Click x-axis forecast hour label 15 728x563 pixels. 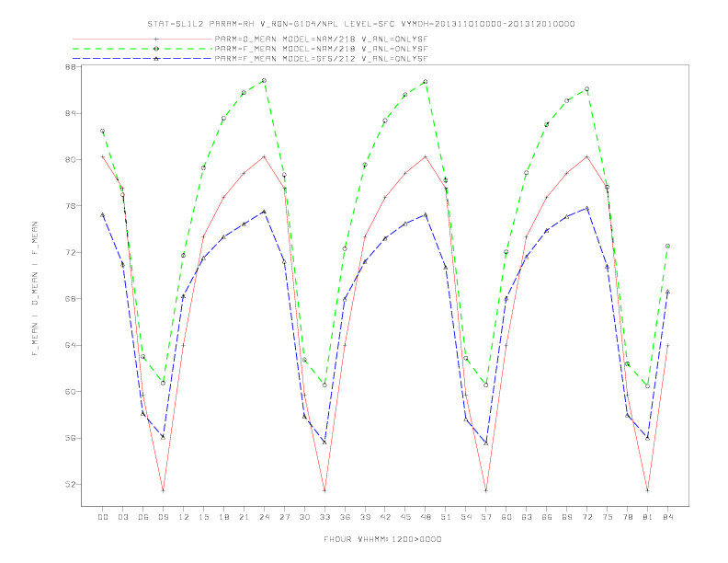pyautogui.click(x=203, y=517)
